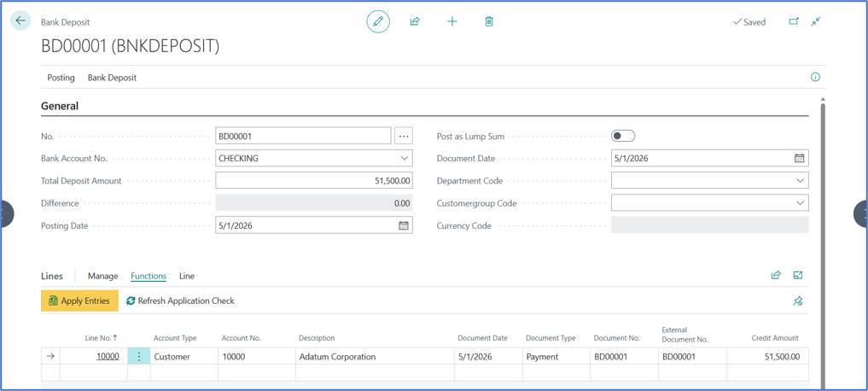Sort by Line No. column header
This screenshot has width=868, height=391.
(x=101, y=338)
